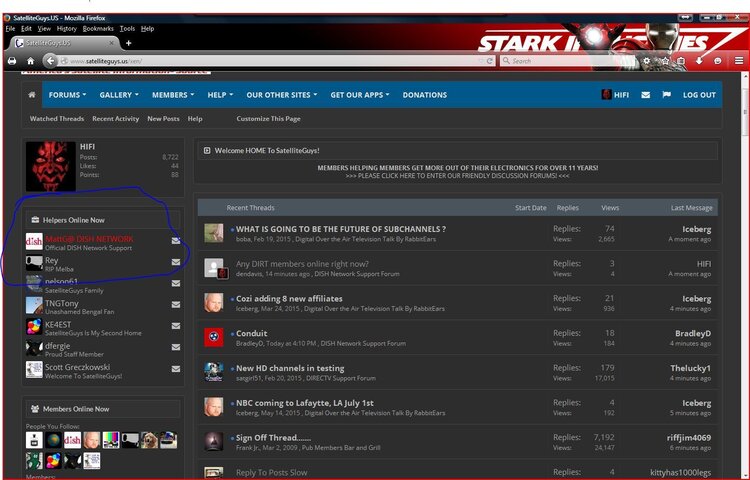Open the Bookmarks menu
This screenshot has height=480, width=750.
98,29
